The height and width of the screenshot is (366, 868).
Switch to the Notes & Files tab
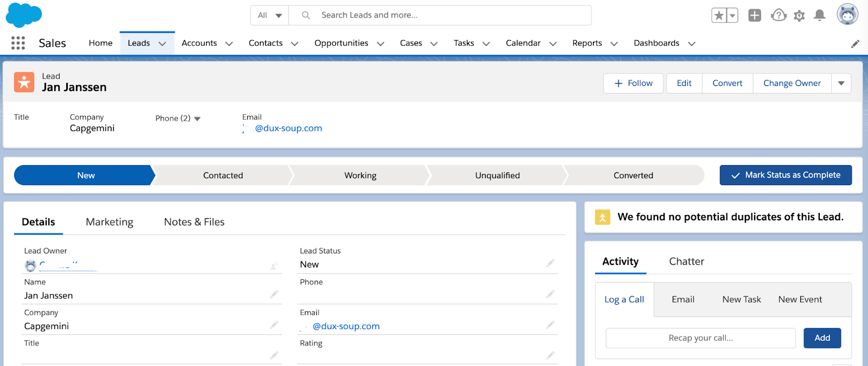click(194, 222)
